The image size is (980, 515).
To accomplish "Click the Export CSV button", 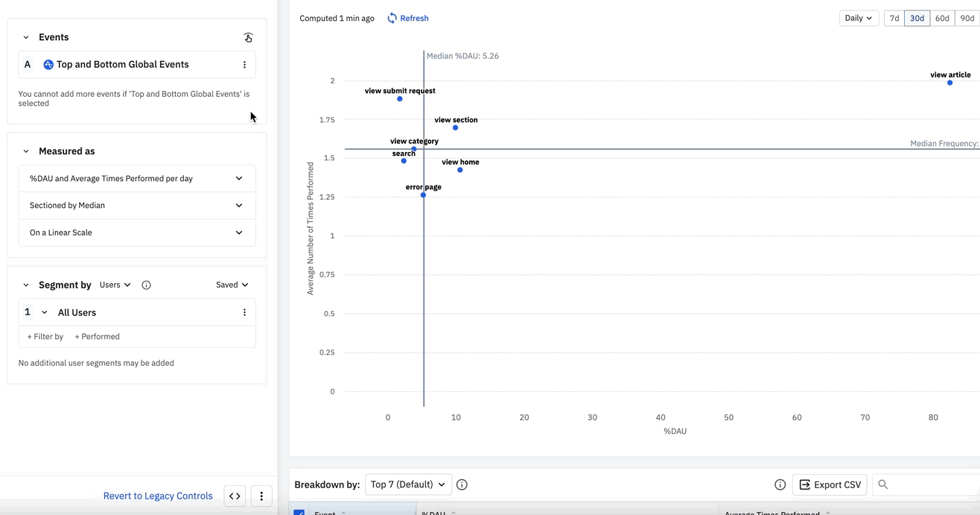I will [x=830, y=484].
